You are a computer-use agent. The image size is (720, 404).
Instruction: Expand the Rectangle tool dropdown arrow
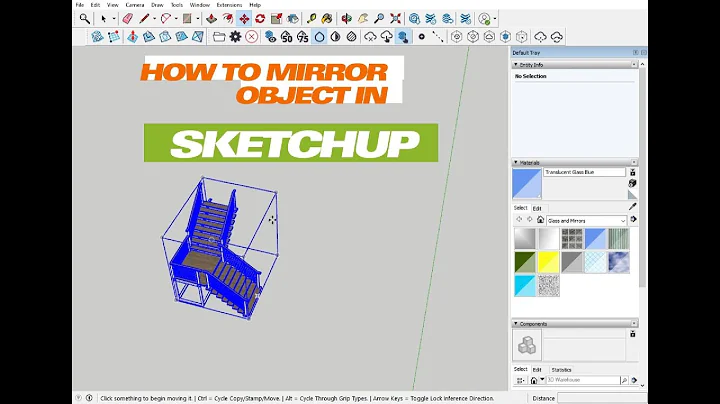(x=197, y=19)
